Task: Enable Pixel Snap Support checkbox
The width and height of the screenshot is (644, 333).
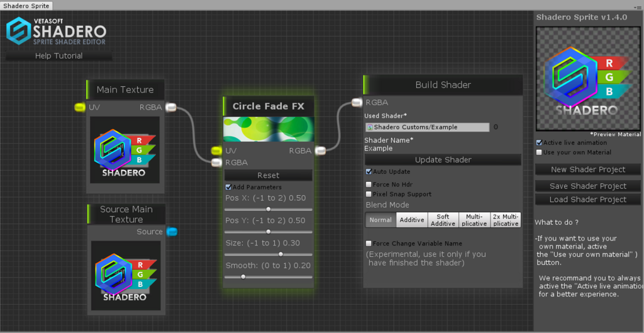Action: tap(369, 194)
